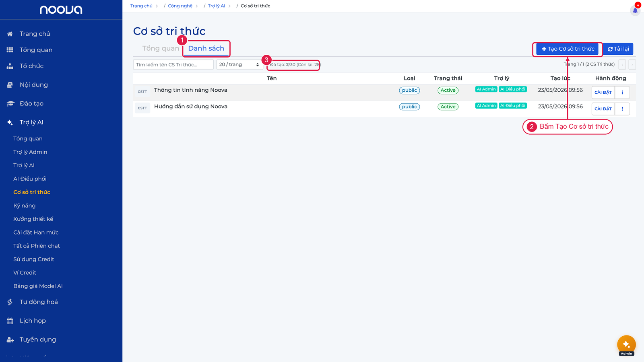The height and width of the screenshot is (362, 644).
Task: Click the Tìm kiếm tên CS Tri thức search field
Action: pyautogui.click(x=173, y=65)
